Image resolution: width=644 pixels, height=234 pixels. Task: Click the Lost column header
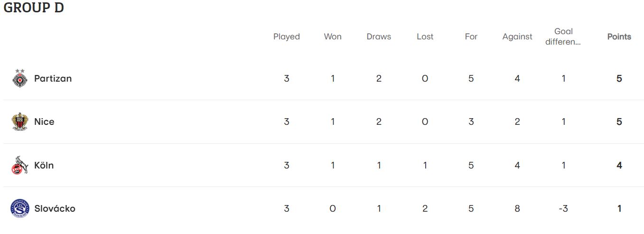(425, 37)
